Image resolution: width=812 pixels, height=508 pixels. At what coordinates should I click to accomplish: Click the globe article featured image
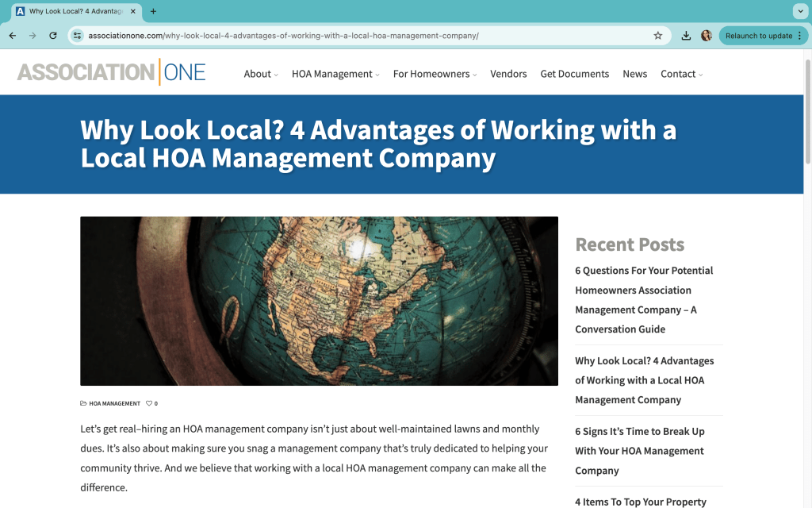[x=319, y=301]
